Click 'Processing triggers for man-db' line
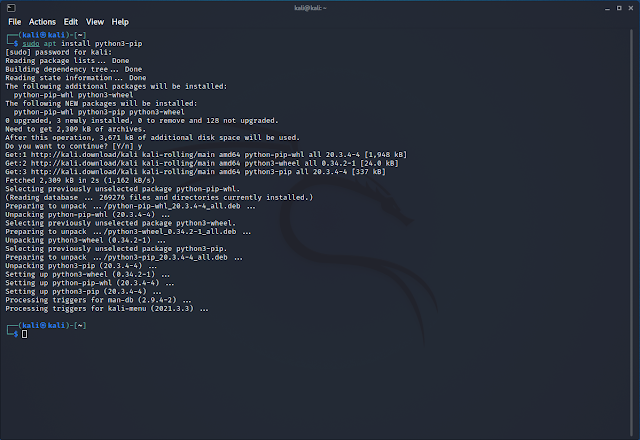The height and width of the screenshot is (440, 640). 98,301
